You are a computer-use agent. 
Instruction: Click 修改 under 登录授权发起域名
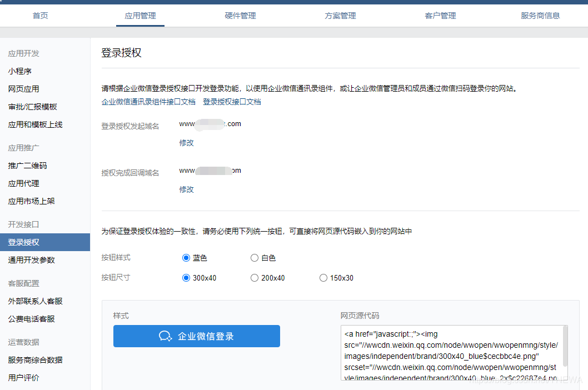tap(186, 143)
